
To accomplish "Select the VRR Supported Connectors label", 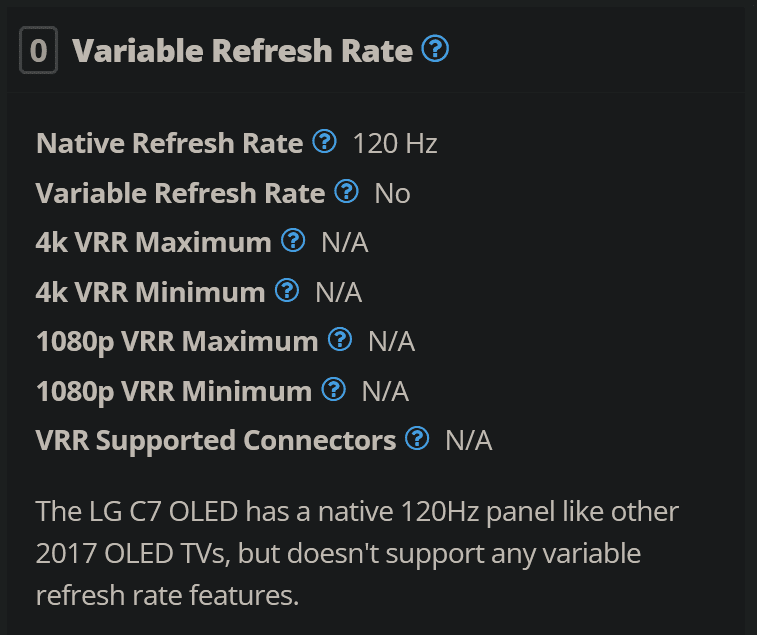I will (x=216, y=441).
